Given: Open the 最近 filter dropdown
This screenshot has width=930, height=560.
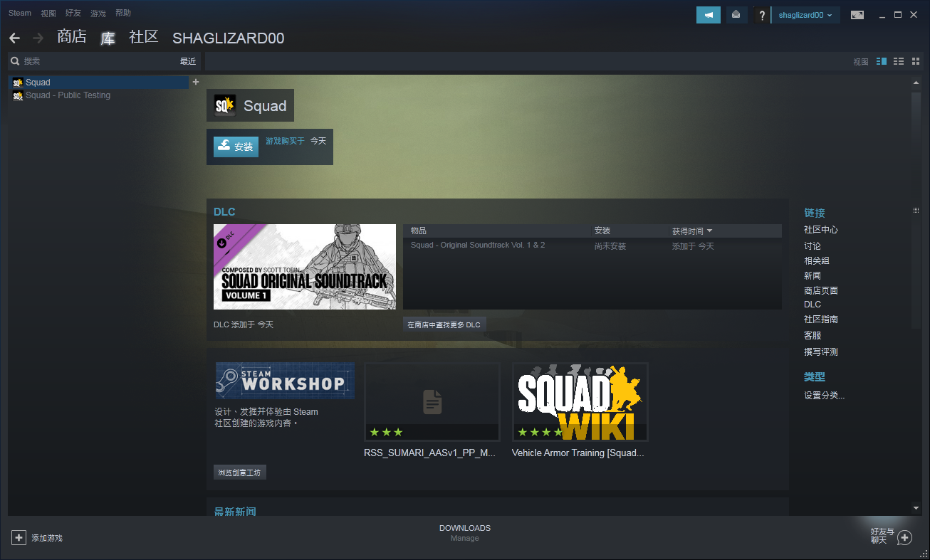Looking at the screenshot, I should point(187,61).
